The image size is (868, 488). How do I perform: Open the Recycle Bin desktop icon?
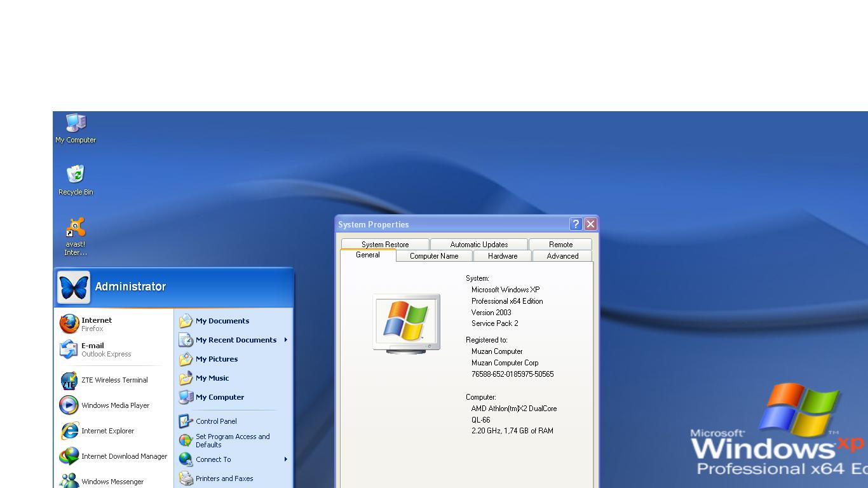tap(76, 180)
